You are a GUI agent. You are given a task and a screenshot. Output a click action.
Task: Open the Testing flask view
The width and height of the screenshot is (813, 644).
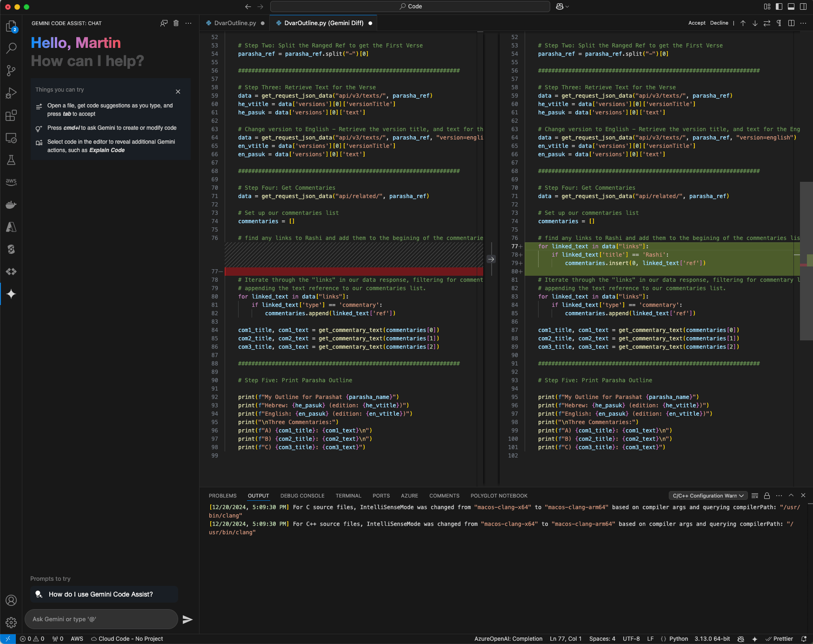pyautogui.click(x=11, y=160)
